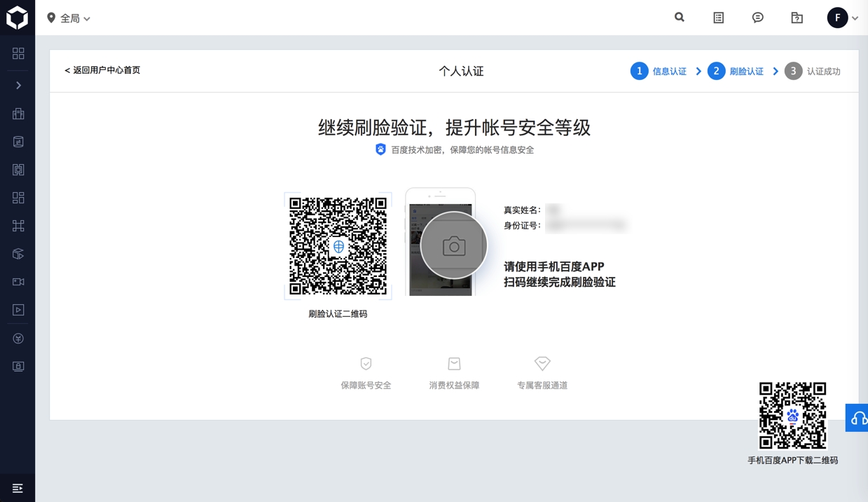868x502 pixels.
Task: Expand the sidebar with the right chevron
Action: coord(18,86)
